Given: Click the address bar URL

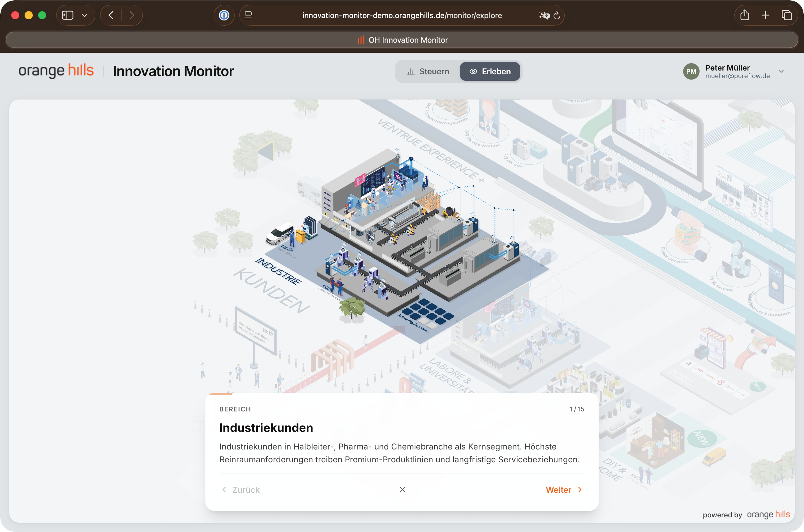Looking at the screenshot, I should tap(402, 15).
